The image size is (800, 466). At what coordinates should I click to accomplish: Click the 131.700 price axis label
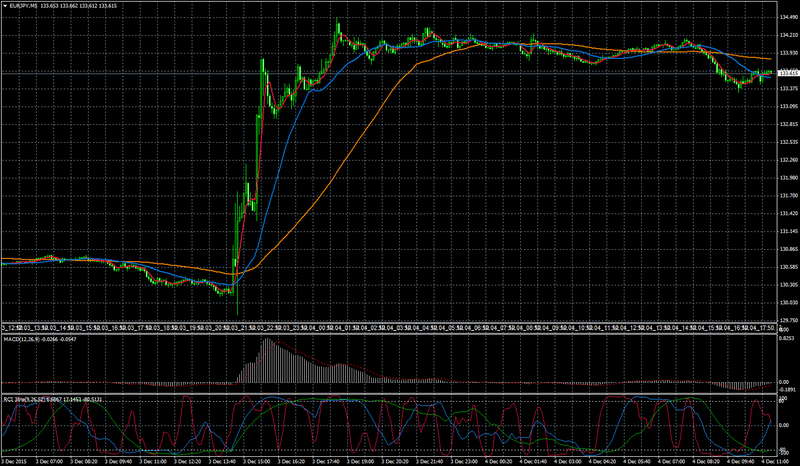click(788, 195)
